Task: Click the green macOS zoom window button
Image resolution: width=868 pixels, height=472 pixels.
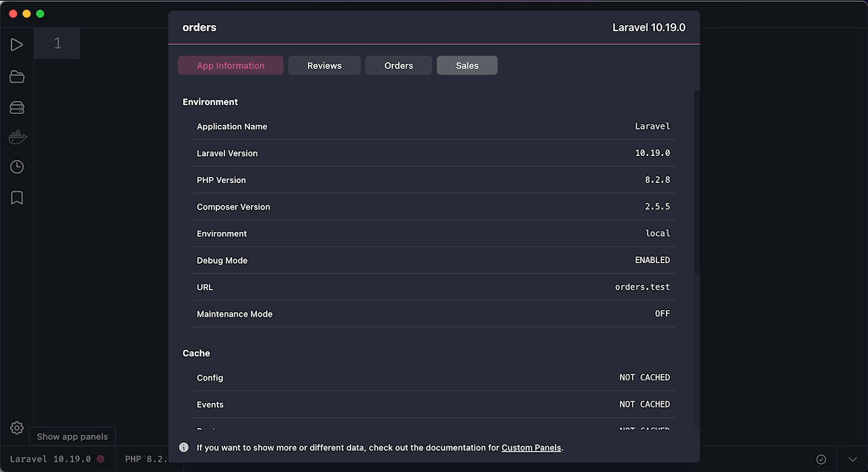Action: [40, 14]
